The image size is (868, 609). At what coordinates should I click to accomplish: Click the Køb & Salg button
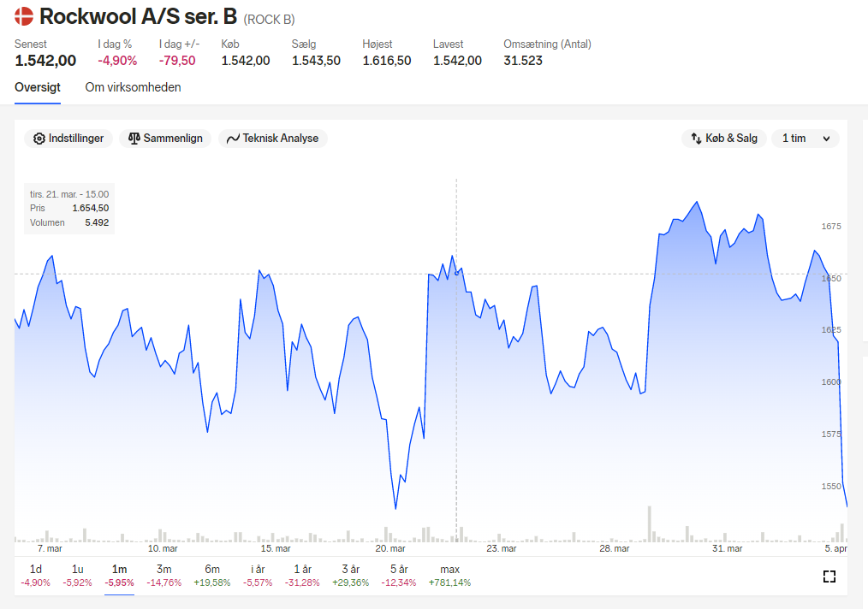[724, 139]
